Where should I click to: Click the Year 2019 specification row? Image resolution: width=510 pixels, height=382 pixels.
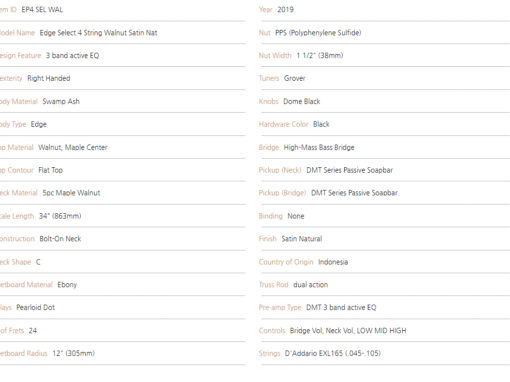click(384, 10)
